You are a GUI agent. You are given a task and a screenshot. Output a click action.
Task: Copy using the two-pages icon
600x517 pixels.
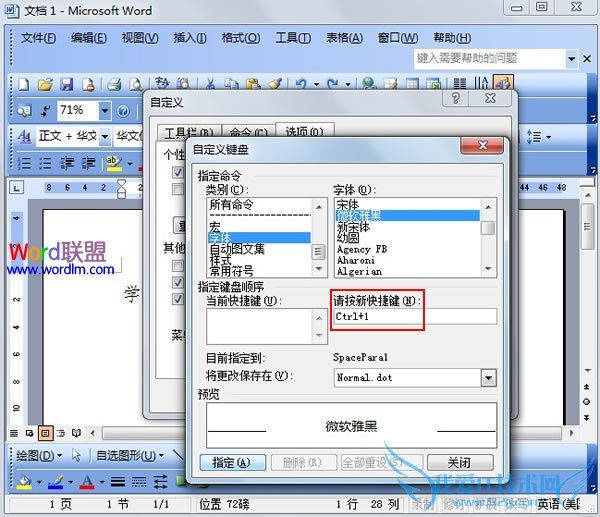(231, 83)
